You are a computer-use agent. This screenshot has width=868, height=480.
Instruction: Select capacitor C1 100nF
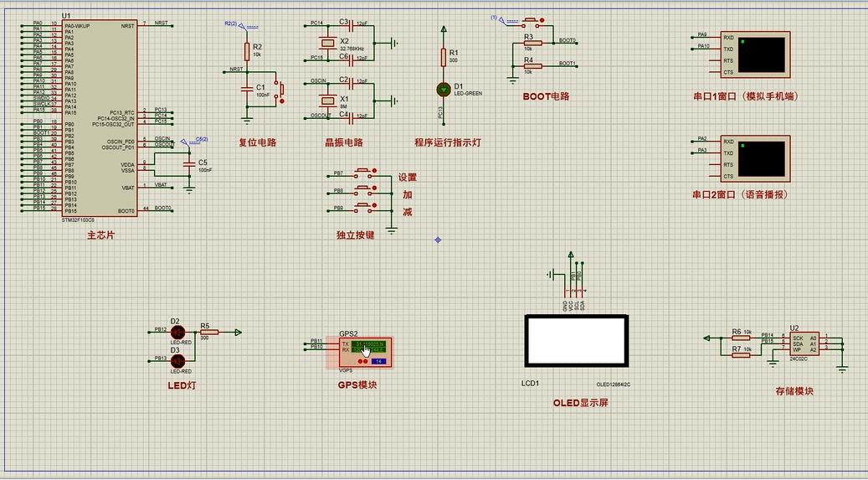[247, 89]
